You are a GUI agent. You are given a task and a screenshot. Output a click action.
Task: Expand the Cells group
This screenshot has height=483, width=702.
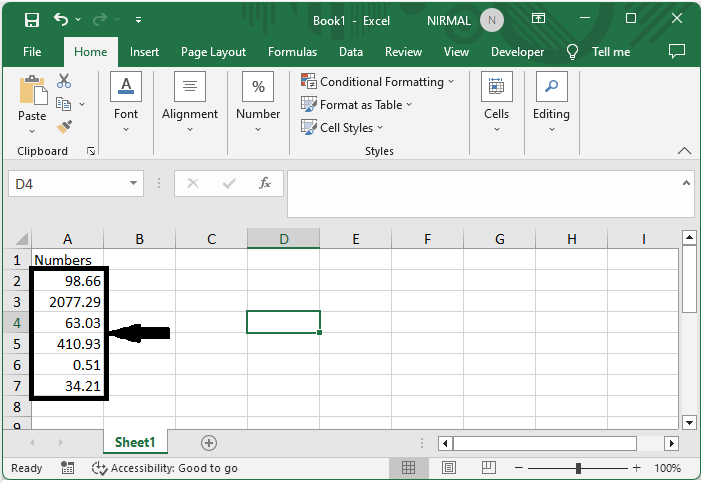coord(497,103)
